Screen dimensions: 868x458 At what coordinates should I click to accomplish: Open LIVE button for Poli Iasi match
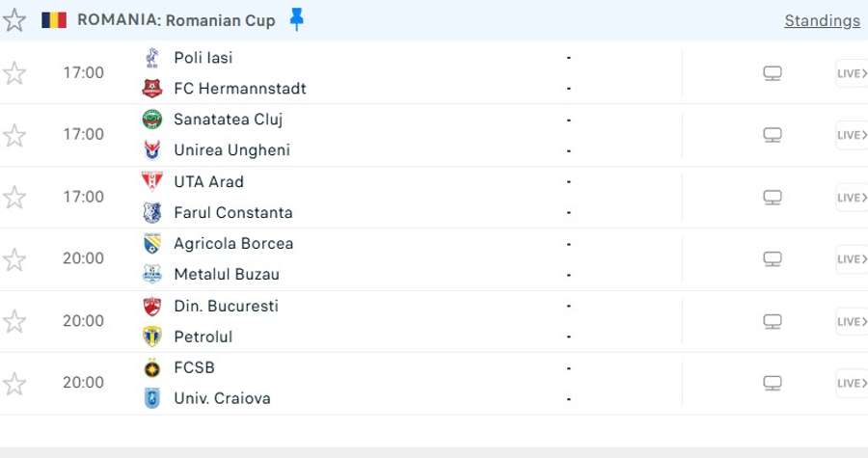tap(852, 73)
